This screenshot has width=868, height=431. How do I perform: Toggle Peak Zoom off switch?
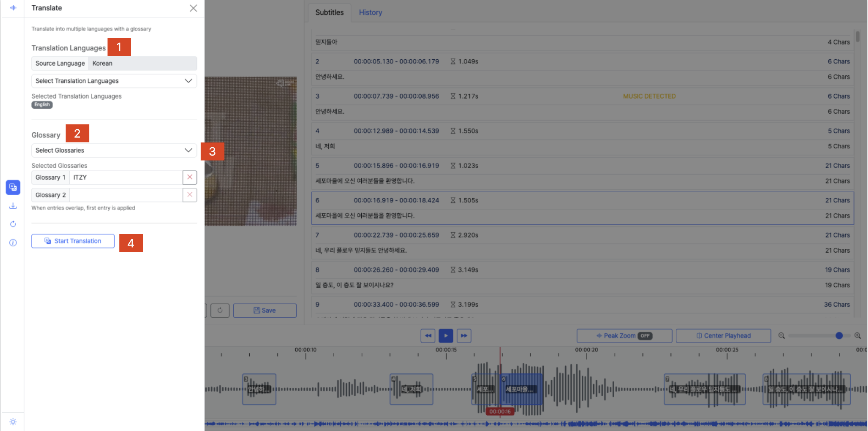pyautogui.click(x=645, y=336)
